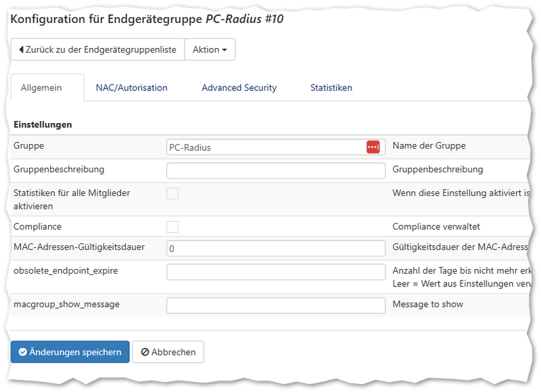This screenshot has height=392, width=541.
Task: Click the 'Name der Gruppe' description text
Action: (x=429, y=145)
